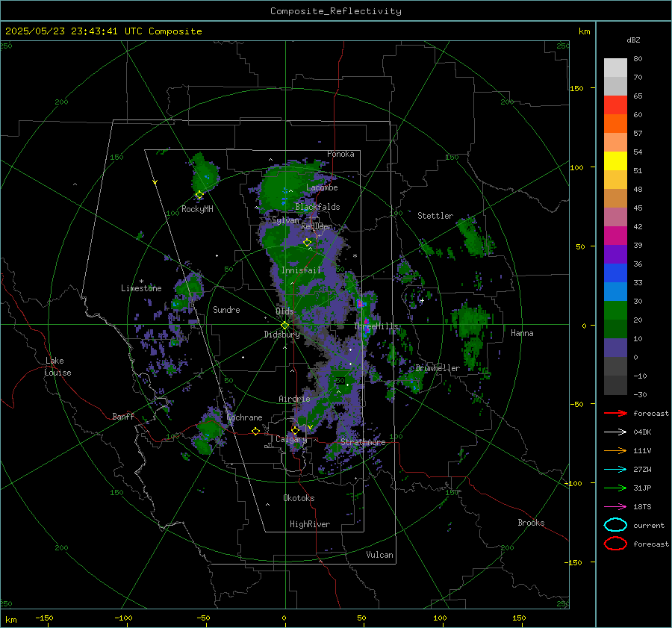The image size is (672, 628).
Task: Select the orange swatch between 60 and 57
Action: tap(615, 124)
